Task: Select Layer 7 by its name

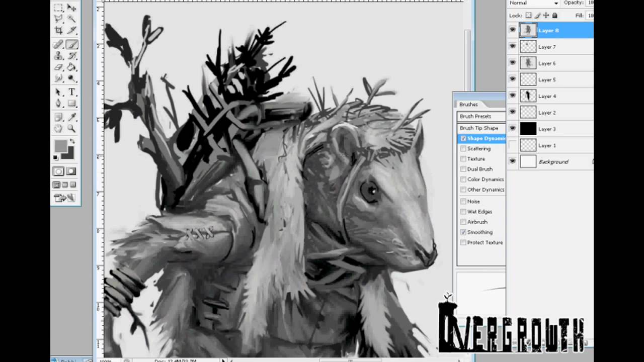Action: click(547, 47)
